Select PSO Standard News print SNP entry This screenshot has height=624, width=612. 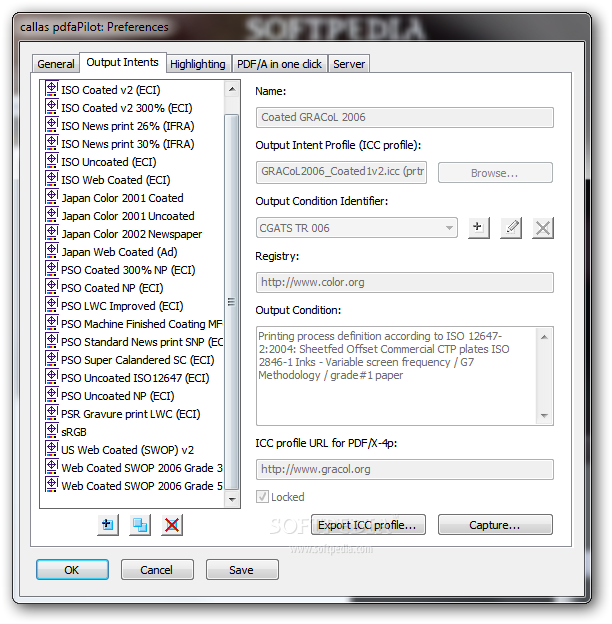(142, 342)
